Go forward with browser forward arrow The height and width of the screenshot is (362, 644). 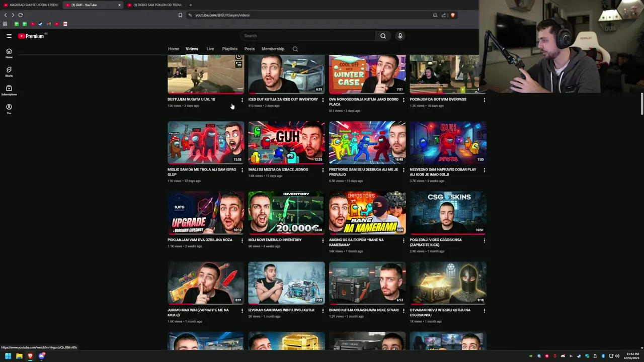pyautogui.click(x=13, y=15)
